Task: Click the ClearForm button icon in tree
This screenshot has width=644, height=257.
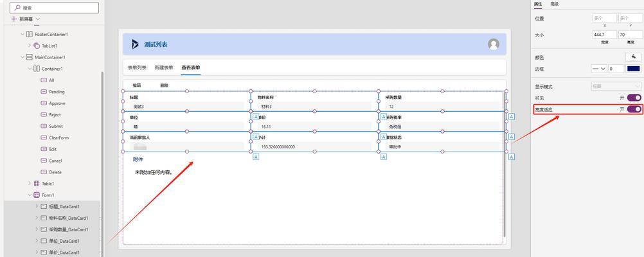Action: pos(44,137)
